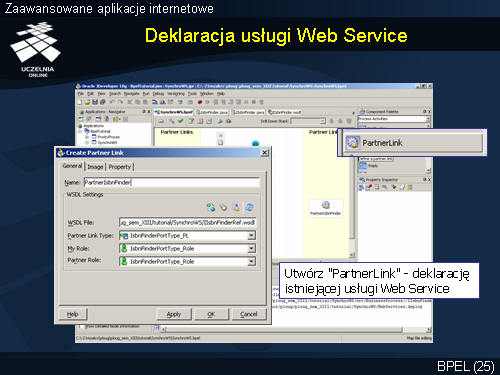The width and height of the screenshot is (500, 375).
Task: Open the Navigate menu
Action: (x=132, y=94)
